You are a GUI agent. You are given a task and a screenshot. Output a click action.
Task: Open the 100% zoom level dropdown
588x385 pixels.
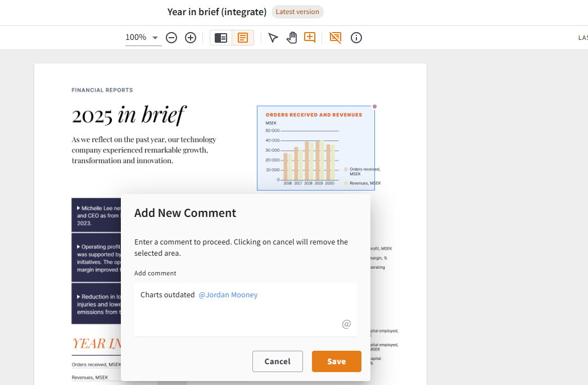pyautogui.click(x=143, y=38)
